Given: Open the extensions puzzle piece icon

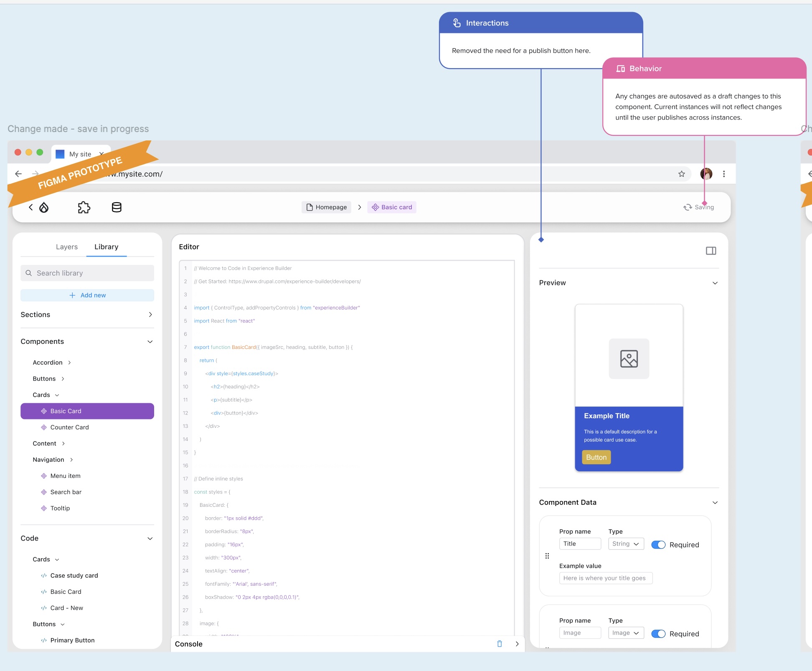Looking at the screenshot, I should coord(84,207).
